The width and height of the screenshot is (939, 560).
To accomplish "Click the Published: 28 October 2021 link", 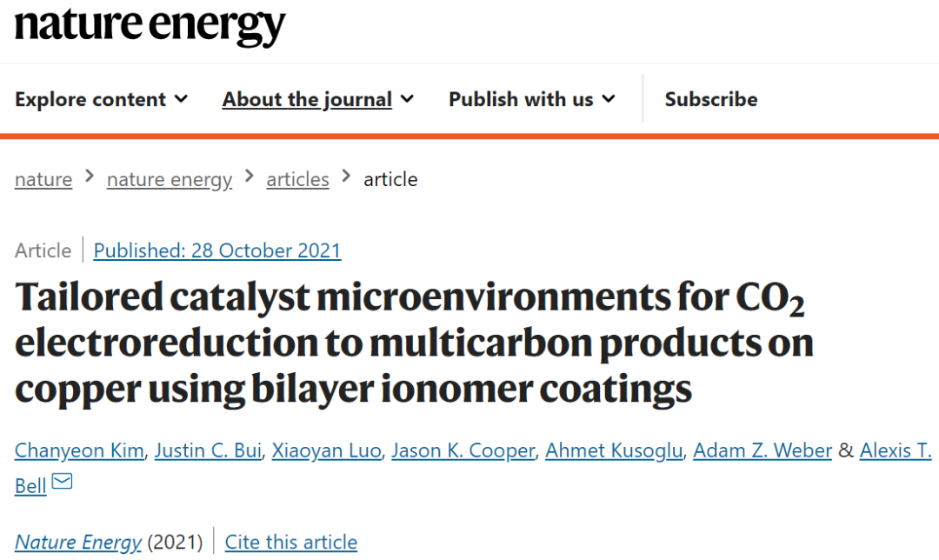I will [217, 250].
